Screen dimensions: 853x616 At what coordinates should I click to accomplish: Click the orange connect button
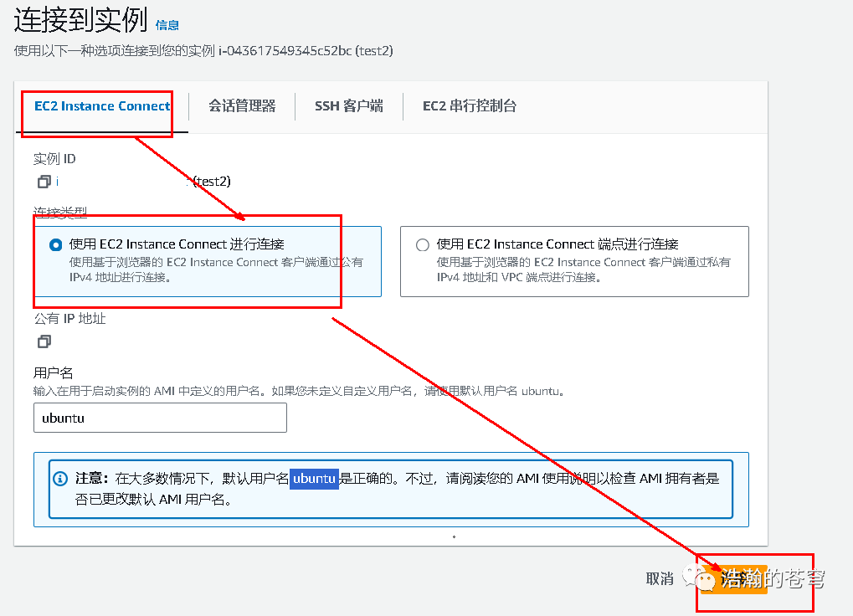click(734, 579)
